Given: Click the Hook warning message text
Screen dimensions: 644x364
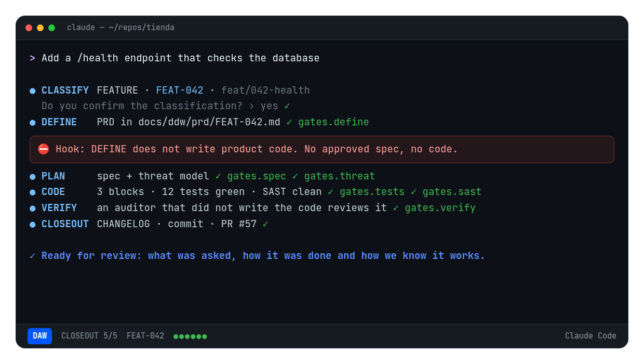Looking at the screenshot, I should (x=257, y=149).
